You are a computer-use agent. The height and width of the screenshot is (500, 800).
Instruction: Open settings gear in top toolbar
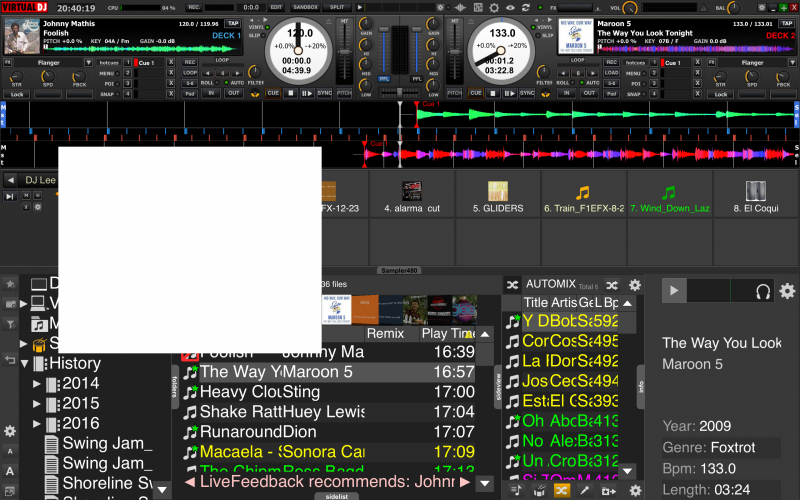494,8
